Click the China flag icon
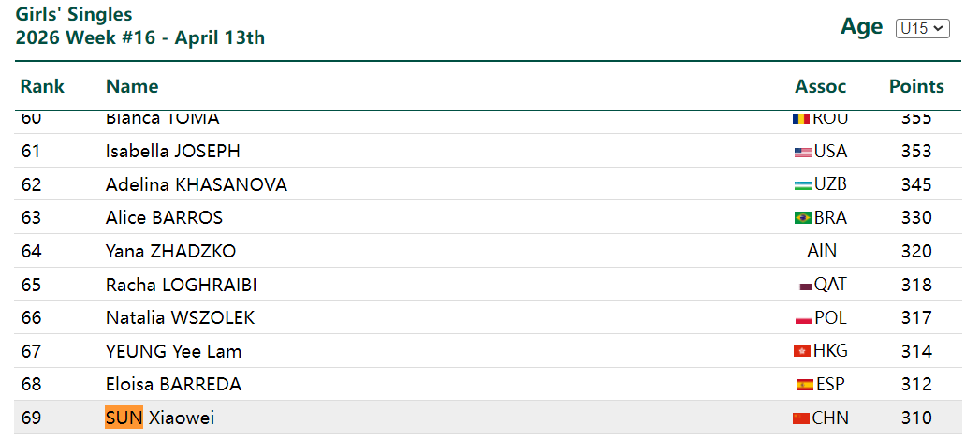 (800, 418)
